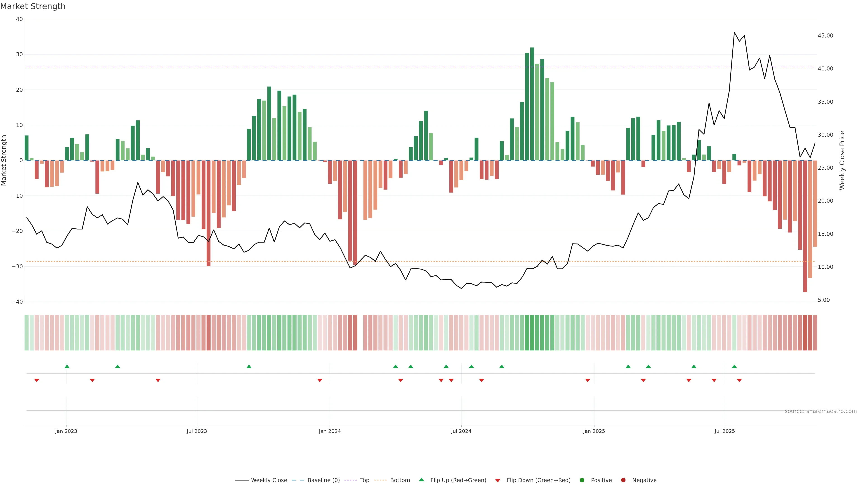868x488 pixels.
Task: Click the Weekly Close Price axis title
Action: click(x=842, y=160)
